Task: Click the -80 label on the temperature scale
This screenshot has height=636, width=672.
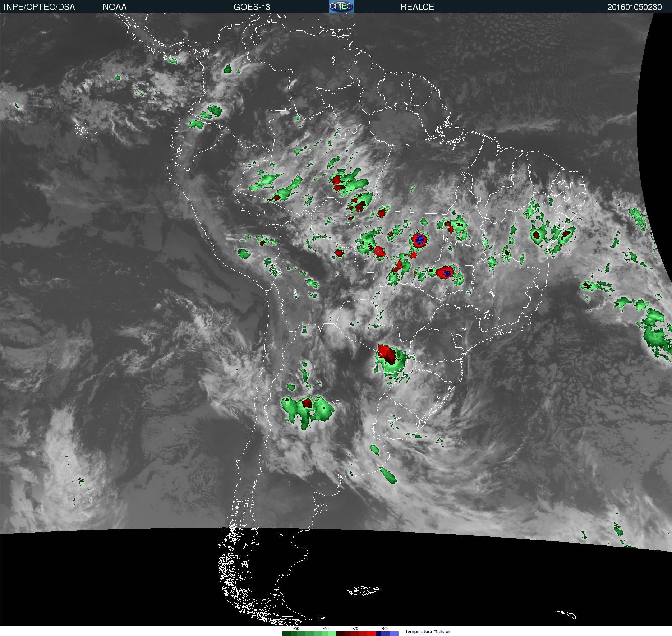Action: [x=385, y=629]
